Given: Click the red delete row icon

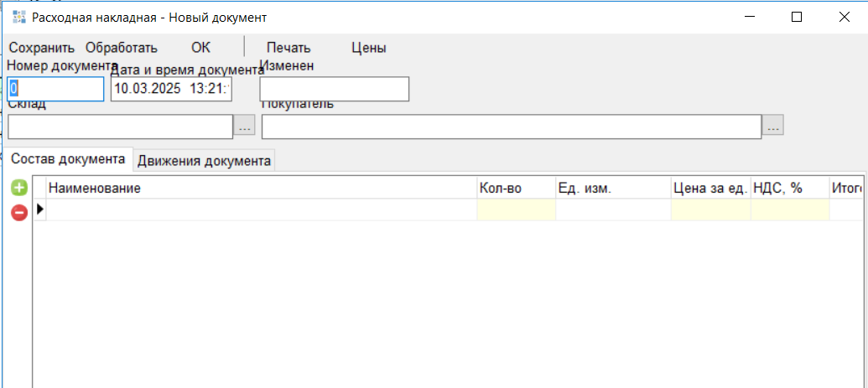Looking at the screenshot, I should point(18,213).
